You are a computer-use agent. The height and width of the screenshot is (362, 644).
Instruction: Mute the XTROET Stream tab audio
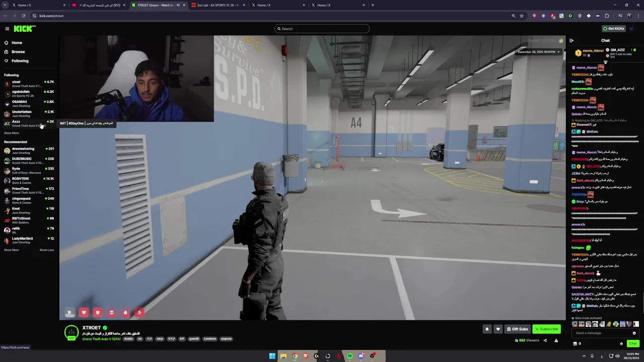(x=178, y=5)
